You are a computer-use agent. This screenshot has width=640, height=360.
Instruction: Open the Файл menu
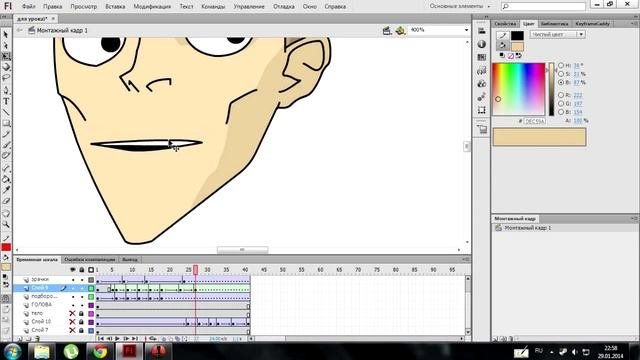(28, 7)
